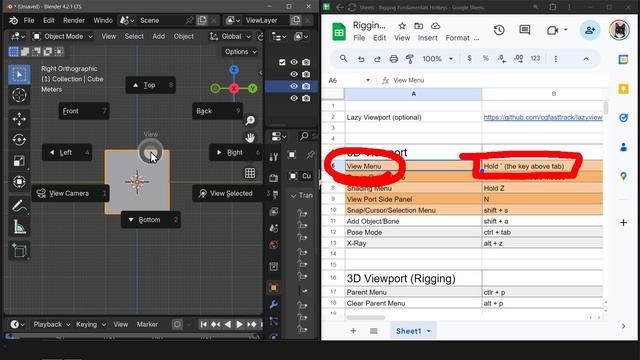The image size is (640, 360).
Task: Click the Undo arrow in Sheets
Action: coord(361,59)
